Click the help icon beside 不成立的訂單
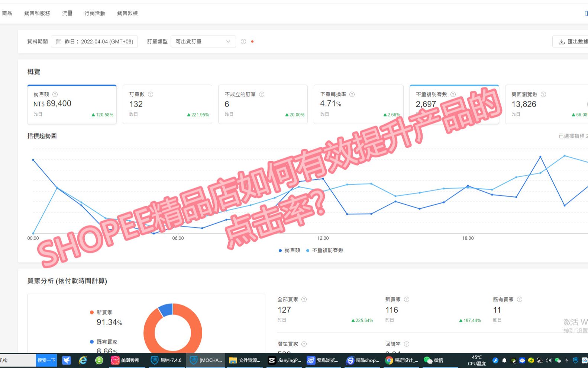The width and height of the screenshot is (588, 368). coord(262,95)
